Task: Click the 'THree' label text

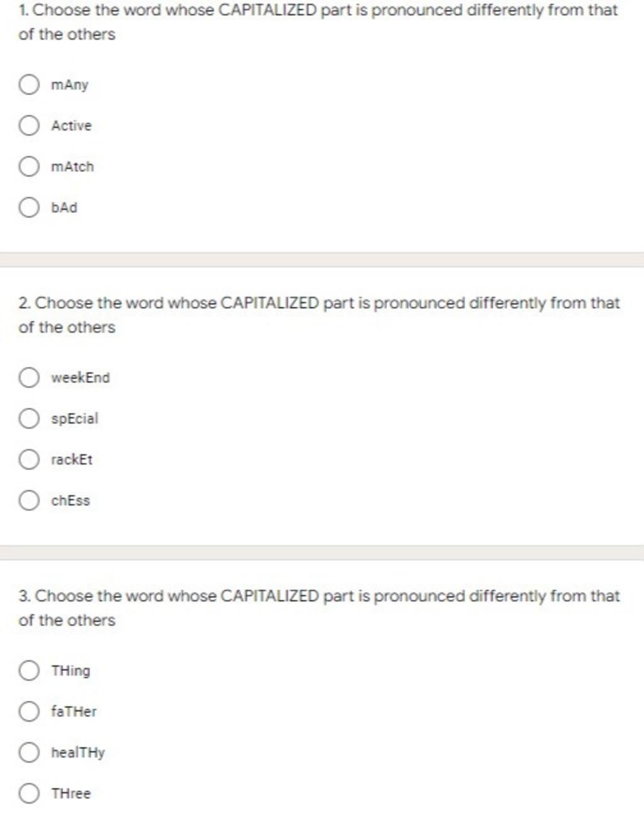Action: point(71,793)
